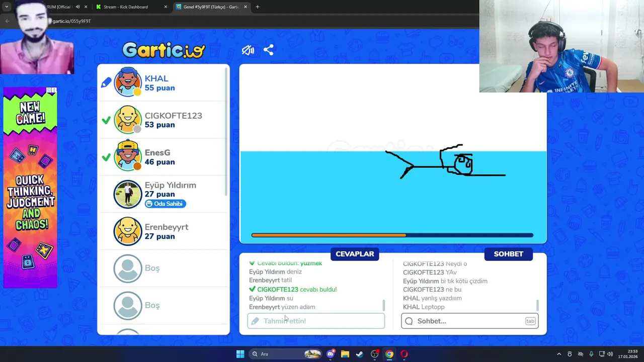Select the second empty Boş player slot
644x362 pixels.
coord(164,306)
